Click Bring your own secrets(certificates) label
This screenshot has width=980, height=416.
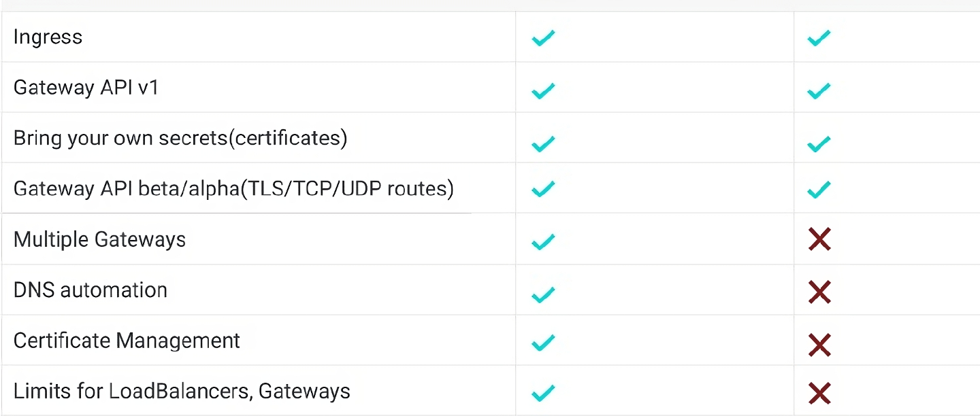[180, 138]
